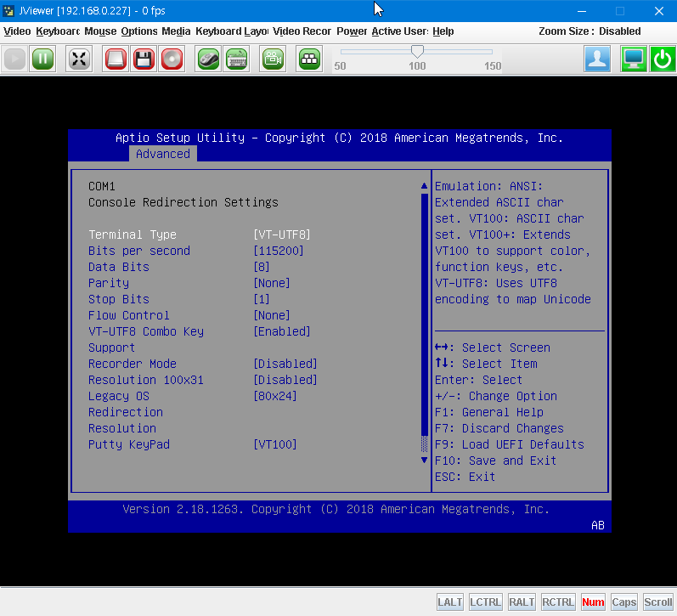Open the Flow Control [None] option
Screen dimensions: 677x616
272,315
